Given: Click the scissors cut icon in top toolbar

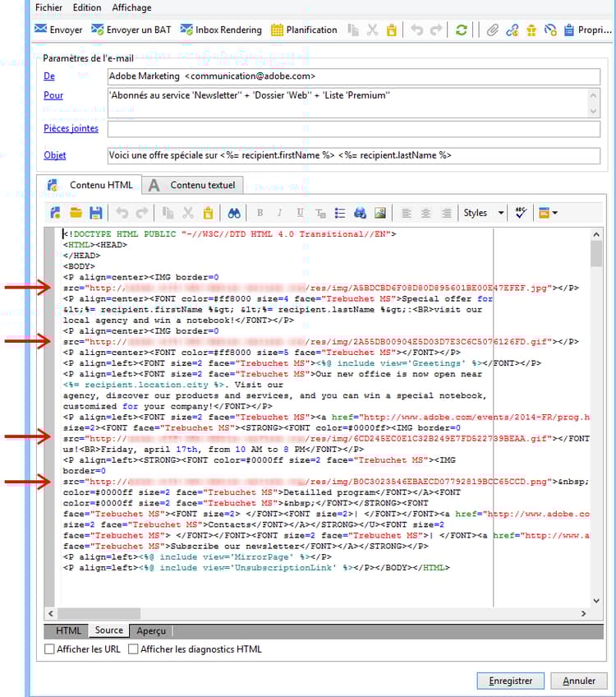Looking at the screenshot, I should pos(372,30).
